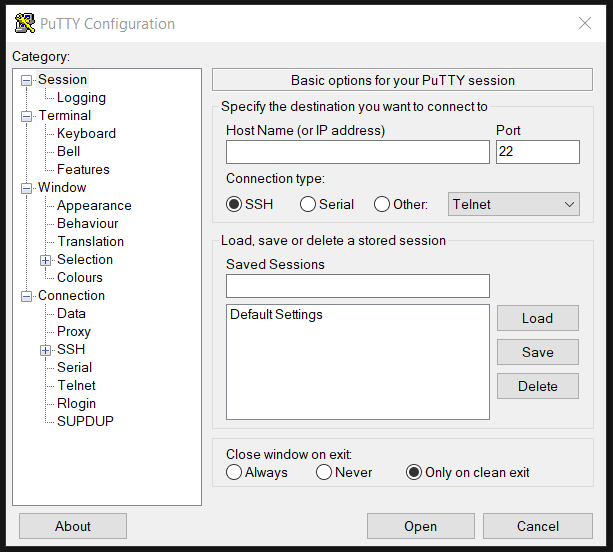Click the Open button to connect
The image size is (613, 552).
[421, 526]
